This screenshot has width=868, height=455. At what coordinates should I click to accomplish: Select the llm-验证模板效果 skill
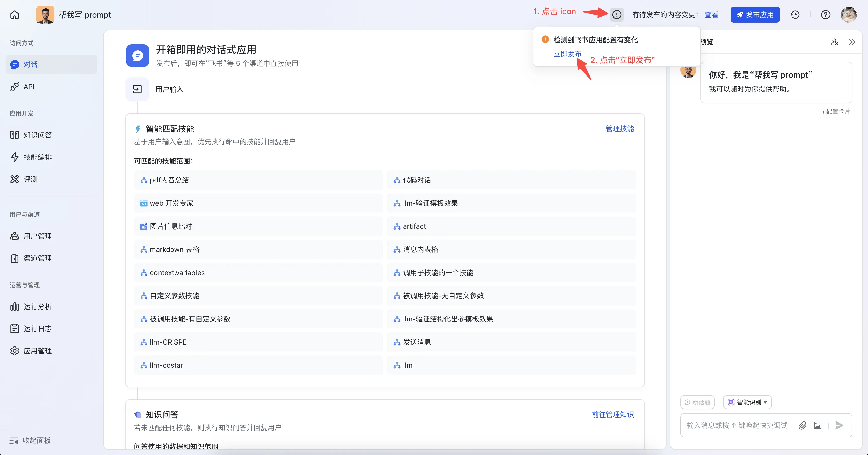click(x=511, y=203)
